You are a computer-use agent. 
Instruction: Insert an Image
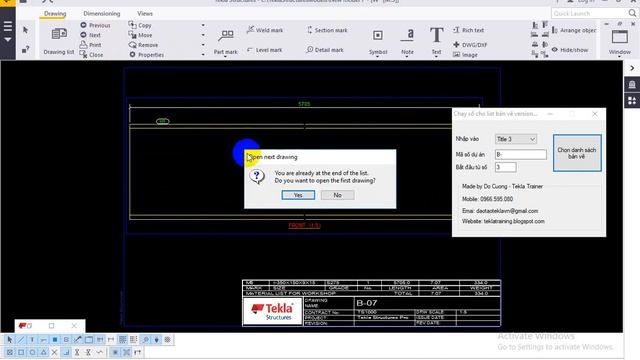(465, 55)
